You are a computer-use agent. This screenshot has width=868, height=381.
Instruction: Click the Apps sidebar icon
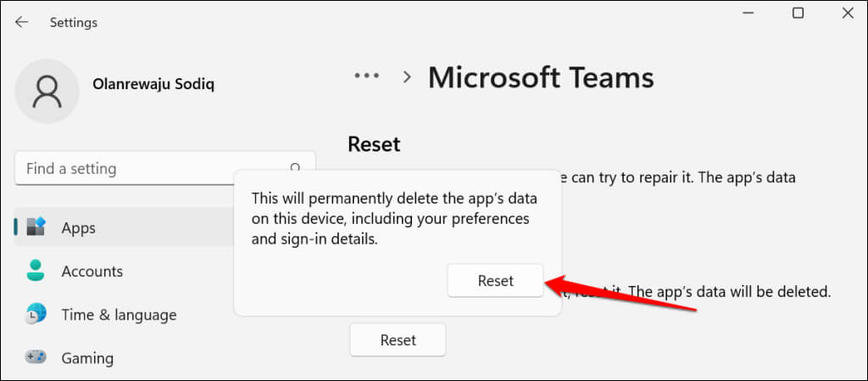pos(36,227)
